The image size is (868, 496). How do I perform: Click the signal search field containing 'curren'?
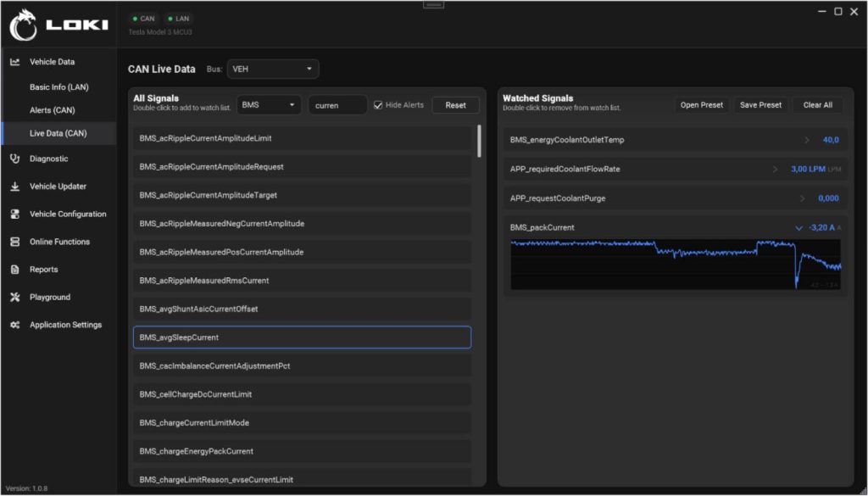[x=337, y=105]
